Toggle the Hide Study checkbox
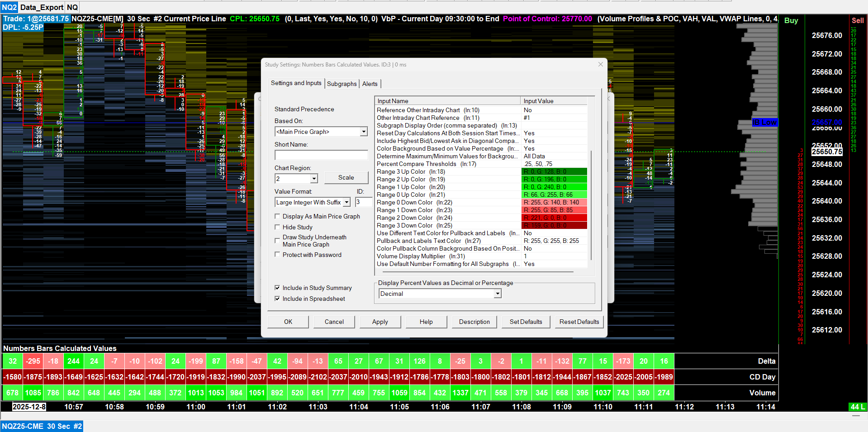868x432 pixels. (x=277, y=227)
